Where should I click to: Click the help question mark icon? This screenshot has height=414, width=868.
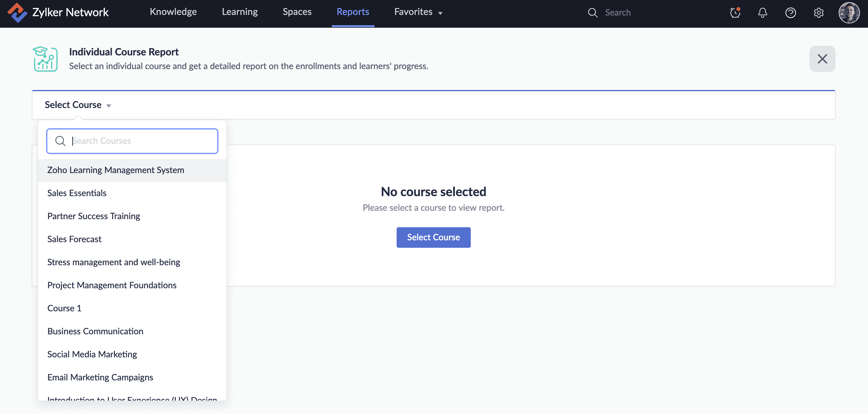click(x=790, y=13)
